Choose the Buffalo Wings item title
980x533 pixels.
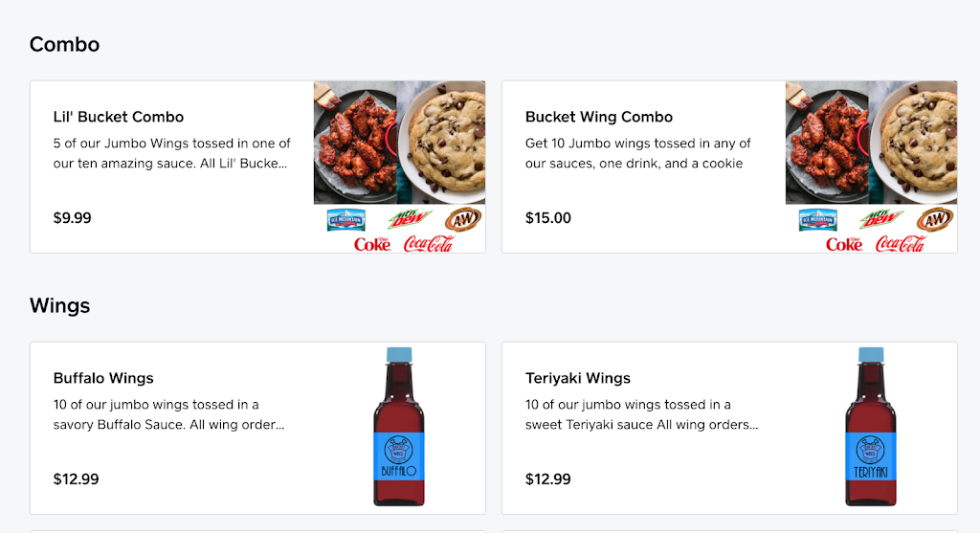click(x=103, y=378)
